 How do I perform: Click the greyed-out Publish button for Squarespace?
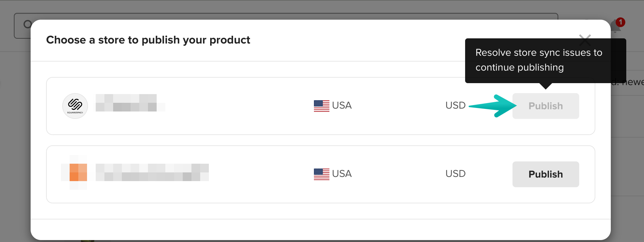point(546,106)
